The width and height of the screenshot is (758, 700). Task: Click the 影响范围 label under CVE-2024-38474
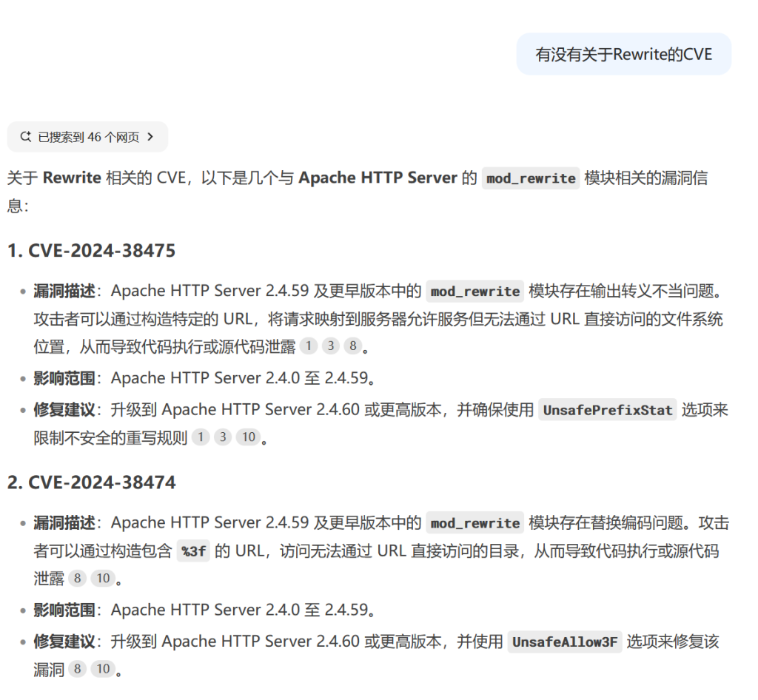click(64, 610)
